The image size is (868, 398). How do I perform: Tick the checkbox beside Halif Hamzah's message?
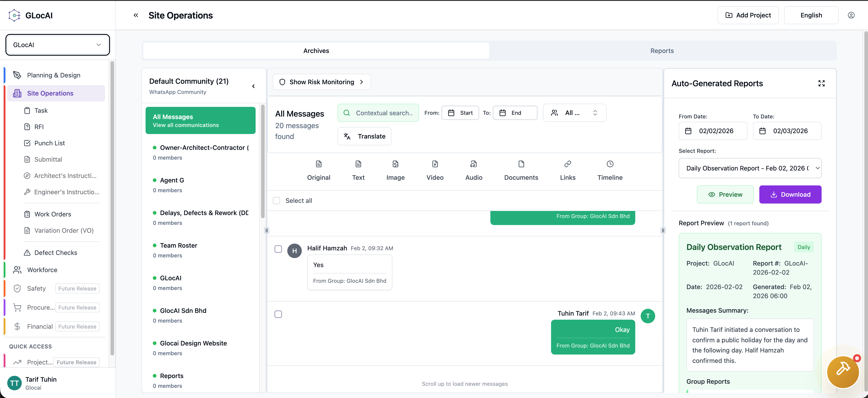coord(278,249)
